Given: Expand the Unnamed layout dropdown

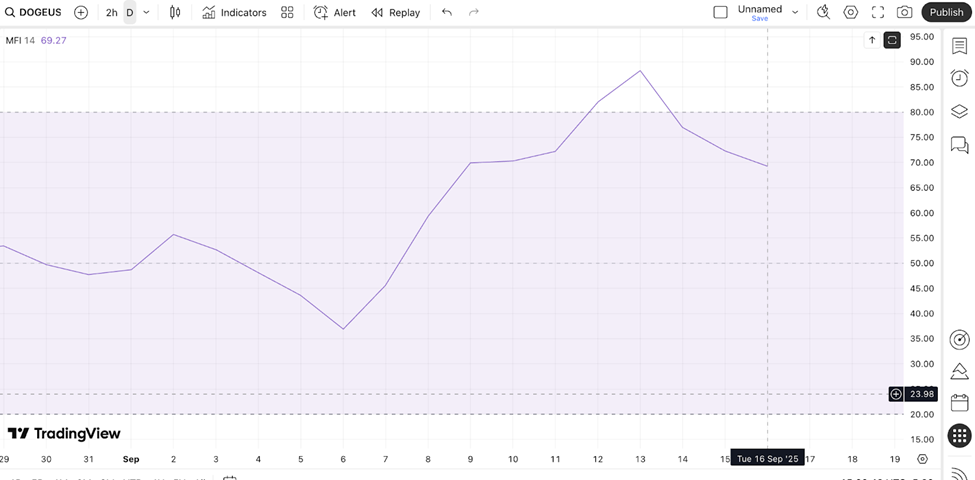Looking at the screenshot, I should click(795, 13).
